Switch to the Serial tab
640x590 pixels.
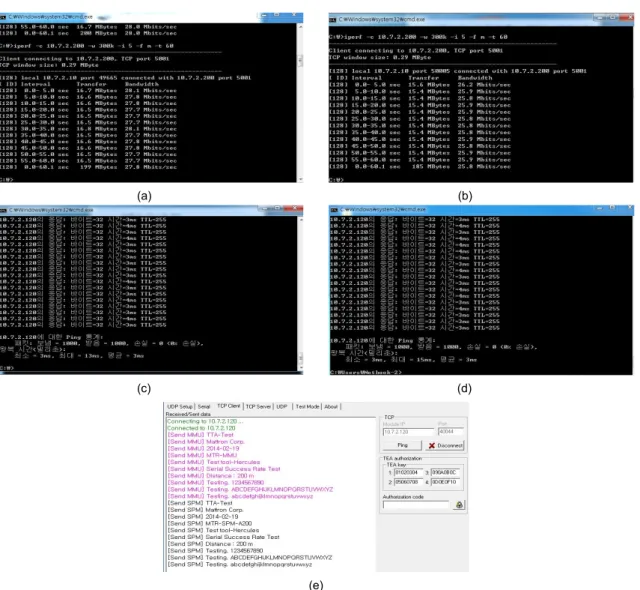(x=204, y=407)
